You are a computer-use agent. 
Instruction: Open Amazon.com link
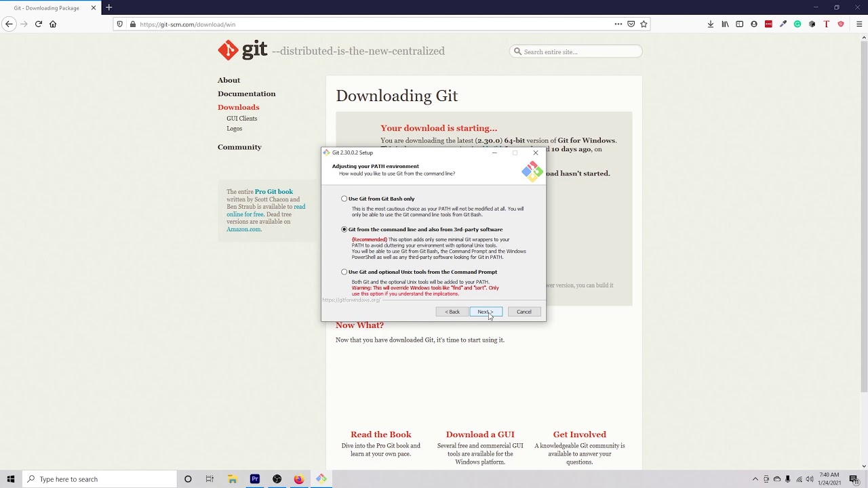tap(243, 229)
